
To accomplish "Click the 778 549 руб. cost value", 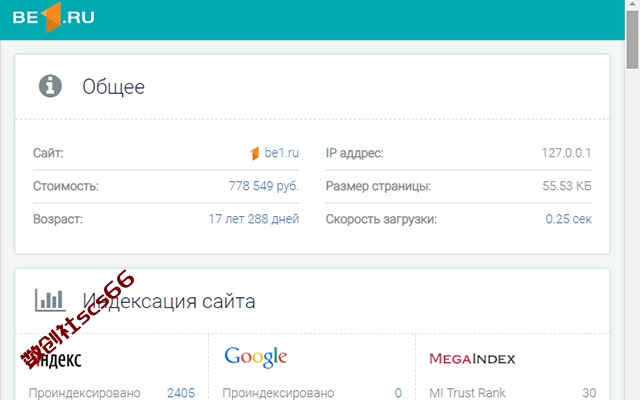I will pos(264,186).
